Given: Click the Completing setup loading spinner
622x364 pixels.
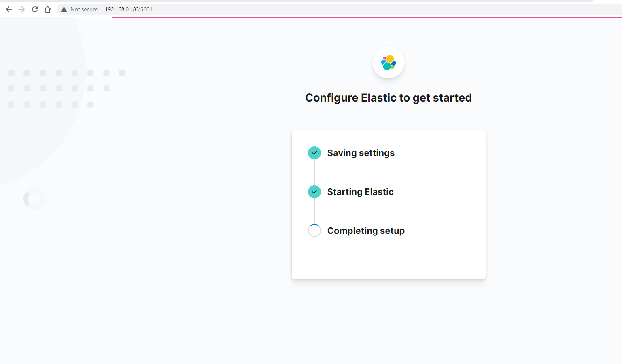Looking at the screenshot, I should click(x=314, y=231).
